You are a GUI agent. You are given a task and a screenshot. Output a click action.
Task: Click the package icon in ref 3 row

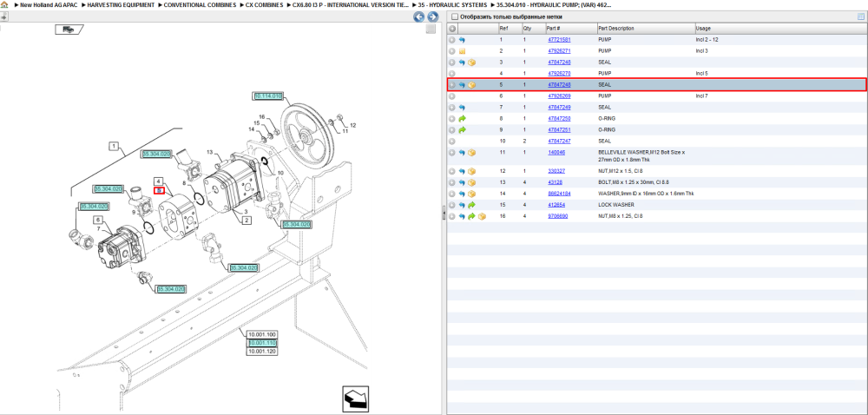pos(471,63)
